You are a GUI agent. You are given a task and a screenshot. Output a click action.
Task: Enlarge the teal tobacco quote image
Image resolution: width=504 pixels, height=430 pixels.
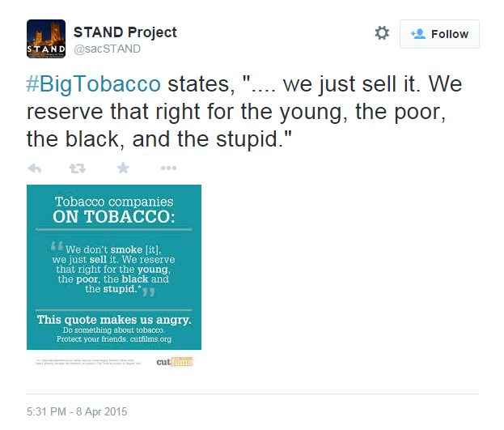point(114,267)
